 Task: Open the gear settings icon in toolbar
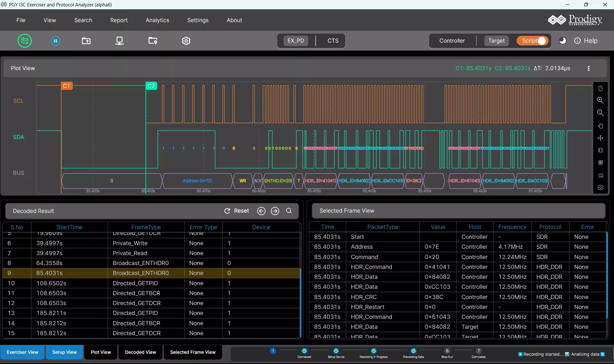pyautogui.click(x=186, y=41)
